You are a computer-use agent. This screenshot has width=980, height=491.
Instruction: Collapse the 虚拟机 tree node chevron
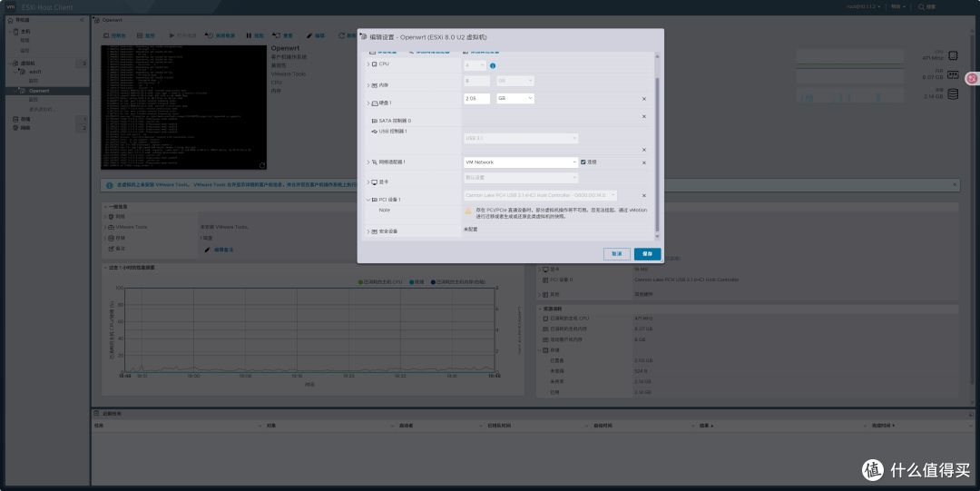[x=9, y=64]
